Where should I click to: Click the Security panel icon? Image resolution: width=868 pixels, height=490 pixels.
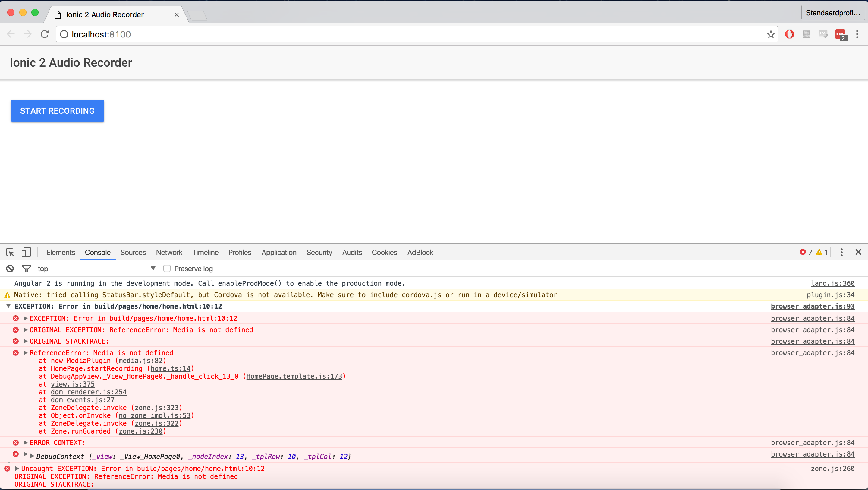click(x=318, y=253)
